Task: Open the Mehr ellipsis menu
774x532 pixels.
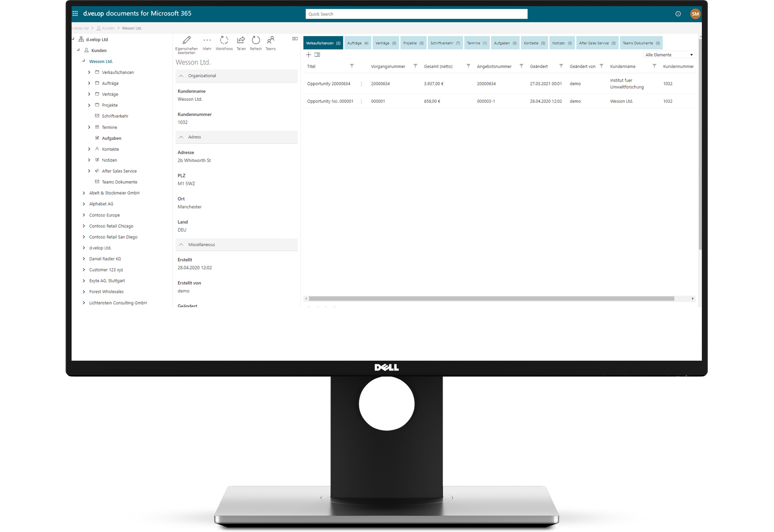Action: [207, 40]
